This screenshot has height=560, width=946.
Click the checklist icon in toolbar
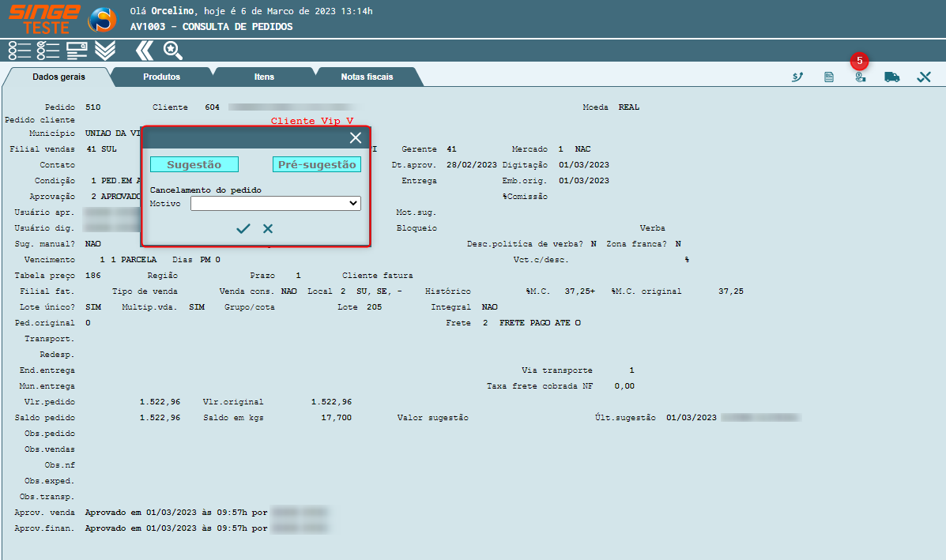pos(48,51)
